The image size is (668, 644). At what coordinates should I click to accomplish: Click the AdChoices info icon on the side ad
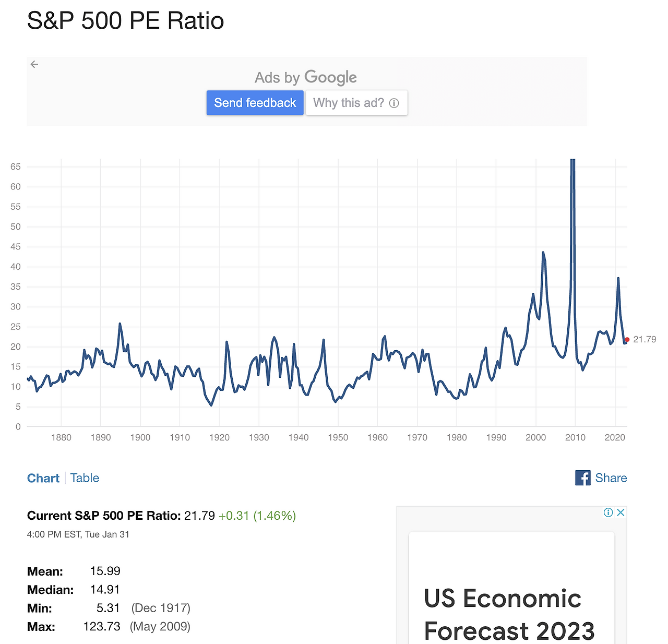pos(608,512)
